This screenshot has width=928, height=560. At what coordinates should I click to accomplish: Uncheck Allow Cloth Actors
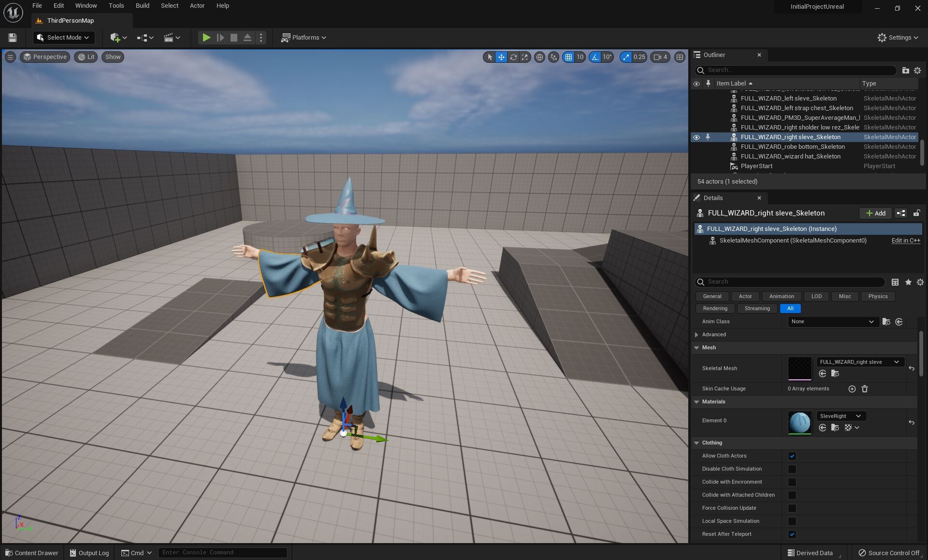click(x=792, y=456)
